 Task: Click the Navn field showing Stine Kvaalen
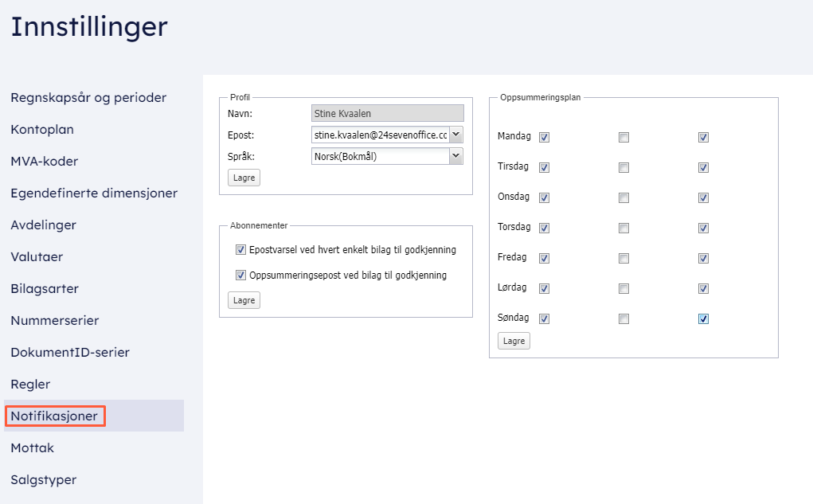click(387, 114)
